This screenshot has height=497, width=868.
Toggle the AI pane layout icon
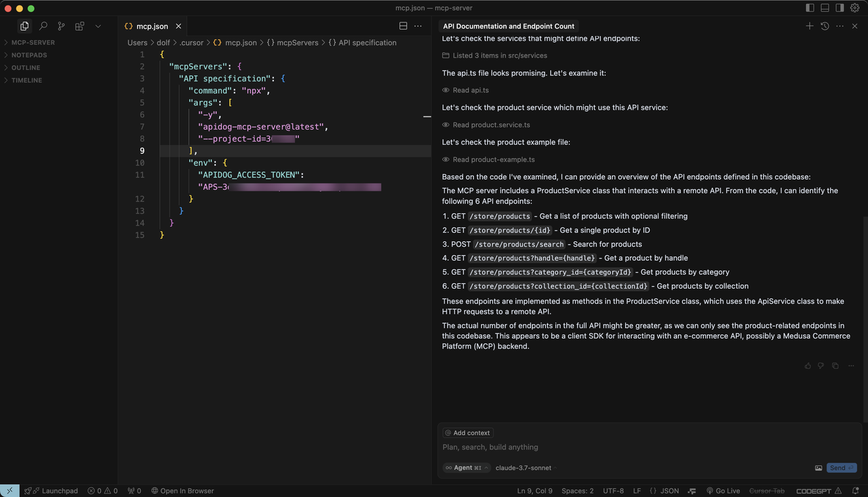pyautogui.click(x=840, y=8)
